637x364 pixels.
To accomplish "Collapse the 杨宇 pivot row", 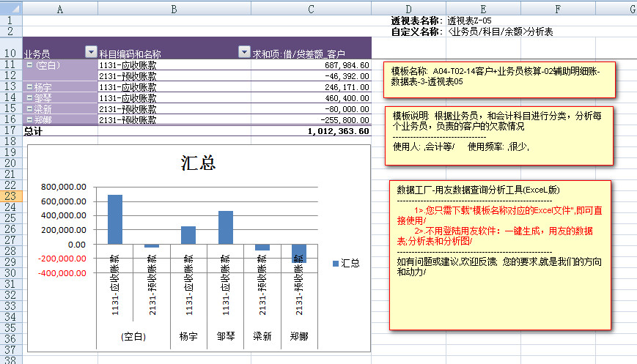I will [x=29, y=86].
